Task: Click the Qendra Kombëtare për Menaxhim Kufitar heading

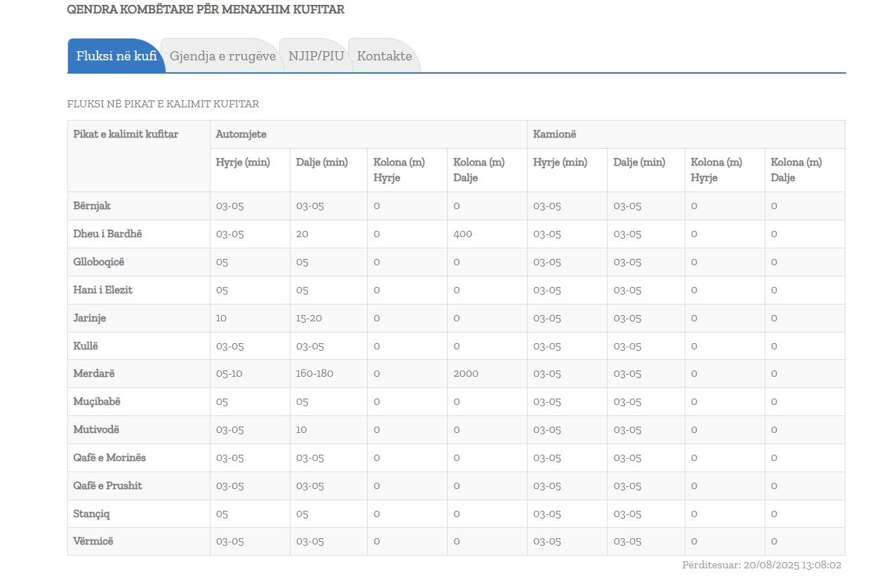Action: [206, 10]
